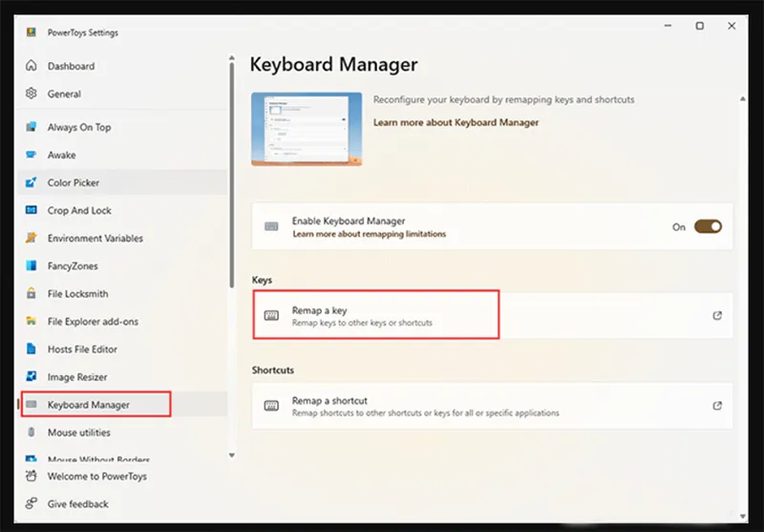The image size is (764, 532).
Task: Open Remap a shortcut external window icon
Action: [717, 406]
